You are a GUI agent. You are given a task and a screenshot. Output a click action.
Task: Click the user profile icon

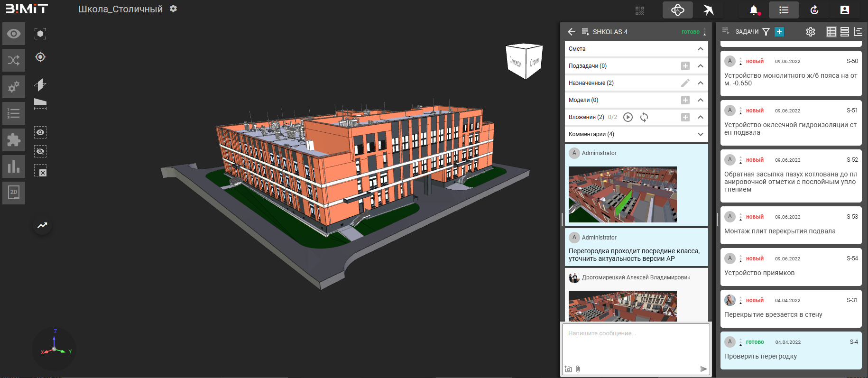coord(845,10)
